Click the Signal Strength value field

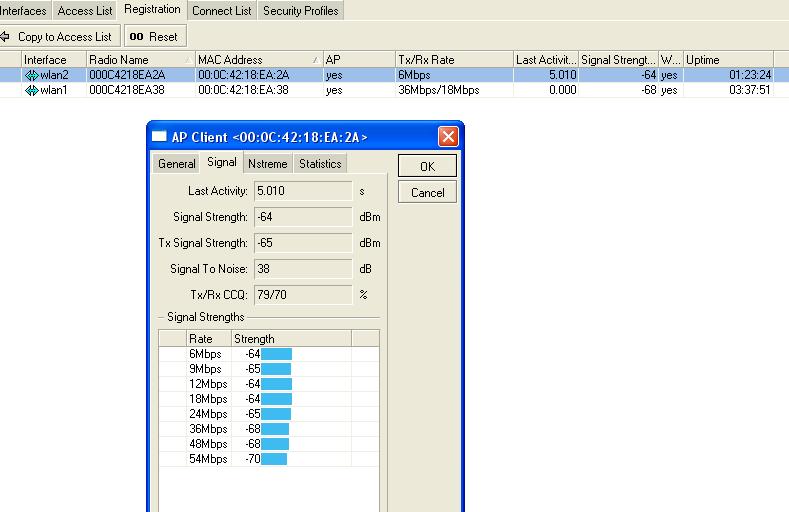pos(303,217)
